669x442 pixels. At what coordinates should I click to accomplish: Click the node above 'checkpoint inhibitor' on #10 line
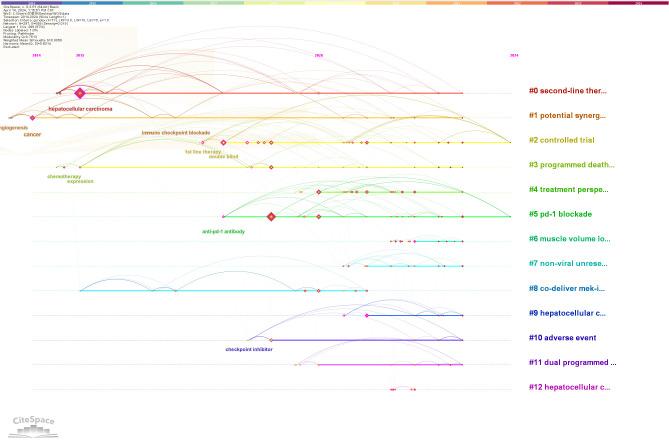tap(271, 340)
